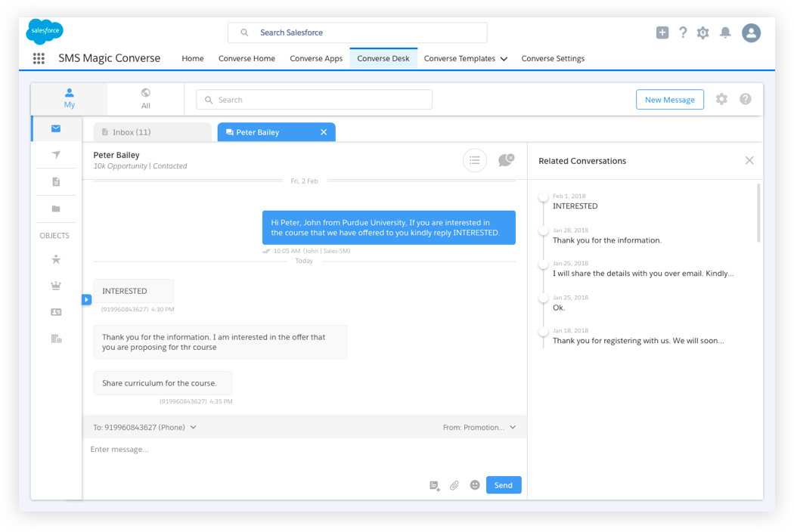Viewport: 794px width, 532px height.
Task: Open the folder icon in sidebar
Action: [56, 209]
